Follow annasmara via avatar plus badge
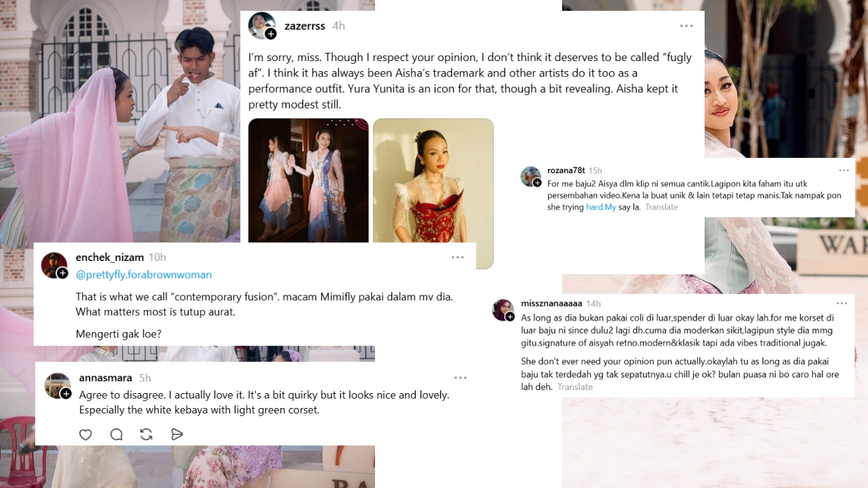This screenshot has width=868, height=488. 66,394
